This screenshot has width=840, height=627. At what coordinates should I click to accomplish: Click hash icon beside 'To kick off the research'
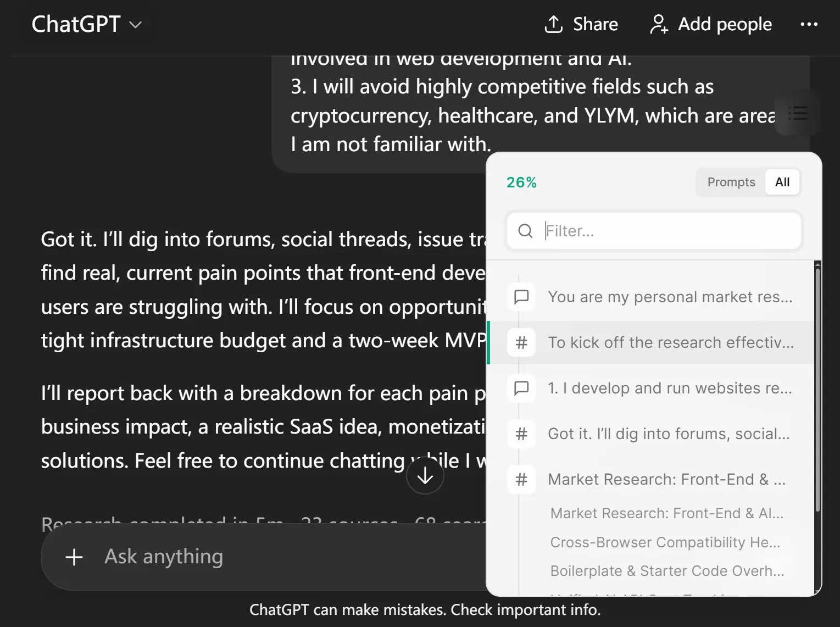pos(521,342)
